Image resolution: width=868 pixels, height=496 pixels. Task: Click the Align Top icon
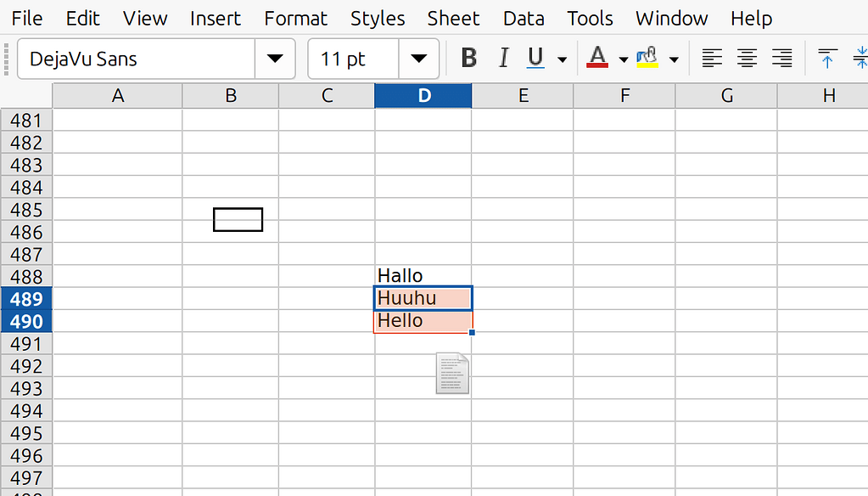click(x=827, y=58)
